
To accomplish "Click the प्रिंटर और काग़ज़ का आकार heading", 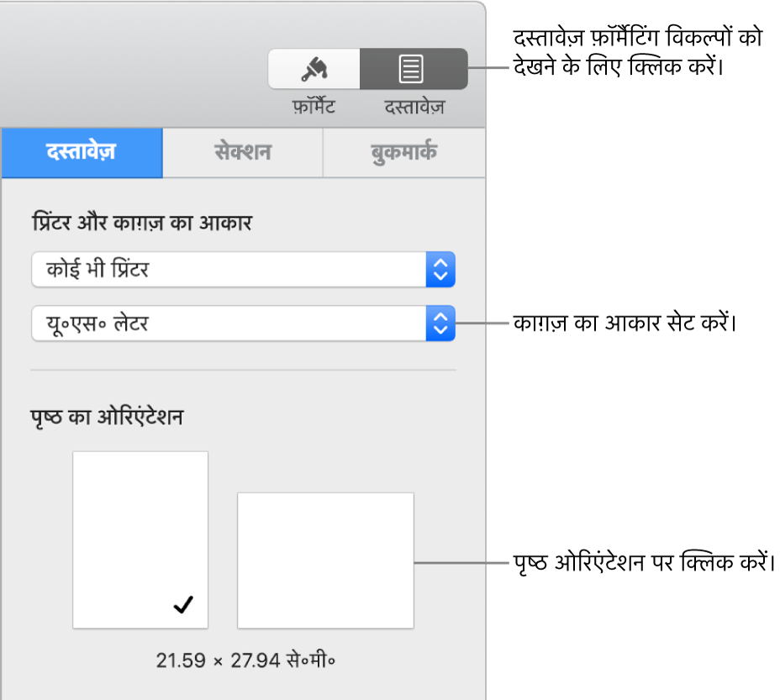I will [142, 223].
